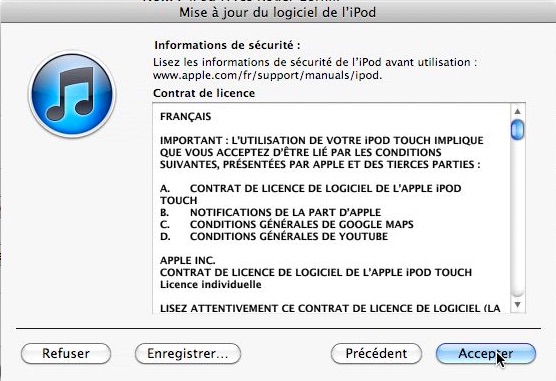The height and width of the screenshot is (381, 556).
Task: Accept the license with the Accepter button
Action: point(485,353)
